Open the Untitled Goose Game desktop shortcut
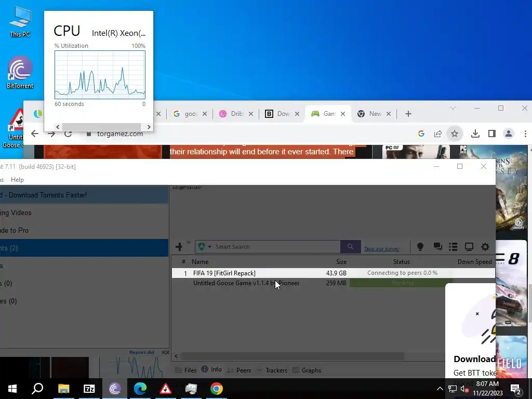Image resolution: width=532 pixels, height=399 pixels. click(14, 129)
